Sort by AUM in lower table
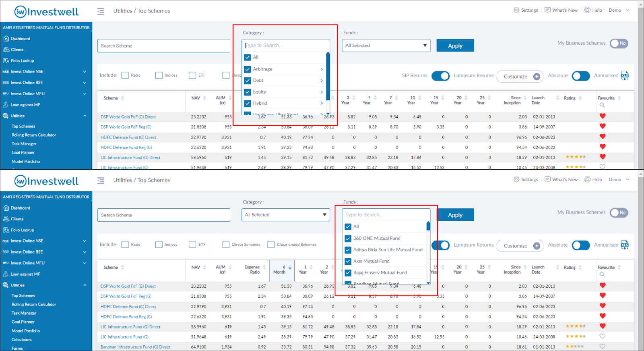 pyautogui.click(x=230, y=267)
